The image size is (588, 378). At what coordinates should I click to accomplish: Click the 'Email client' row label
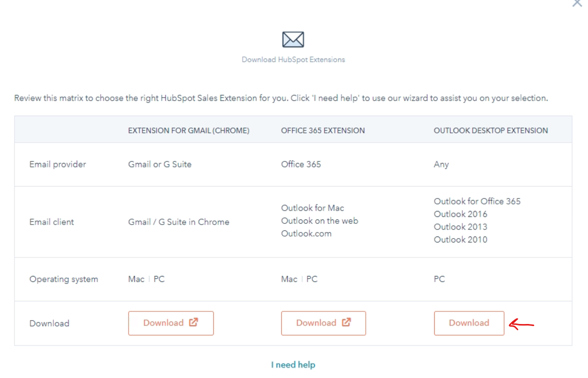click(51, 222)
